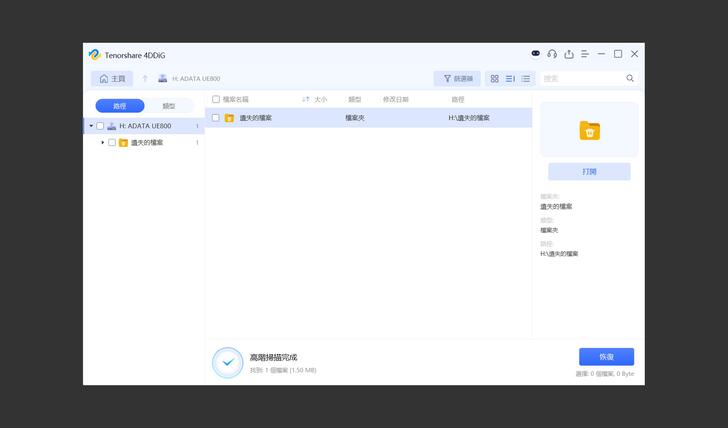Click the 路徑 column header in the list
Viewport: 728px width, 428px height.
point(458,99)
